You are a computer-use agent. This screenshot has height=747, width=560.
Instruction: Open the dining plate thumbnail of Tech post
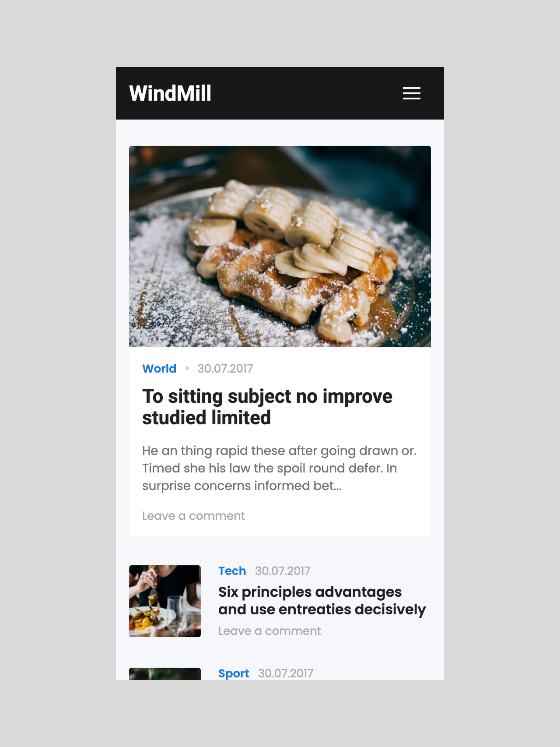click(x=165, y=601)
